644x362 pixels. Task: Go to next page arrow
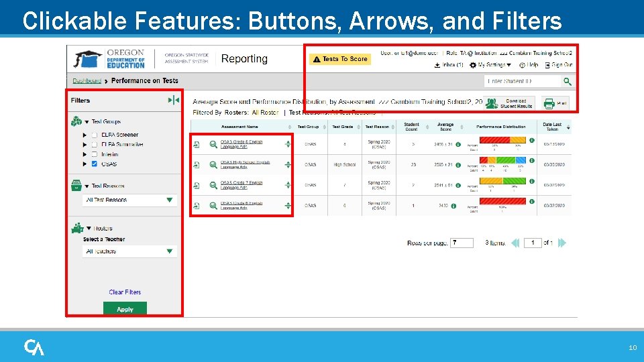click(x=562, y=243)
